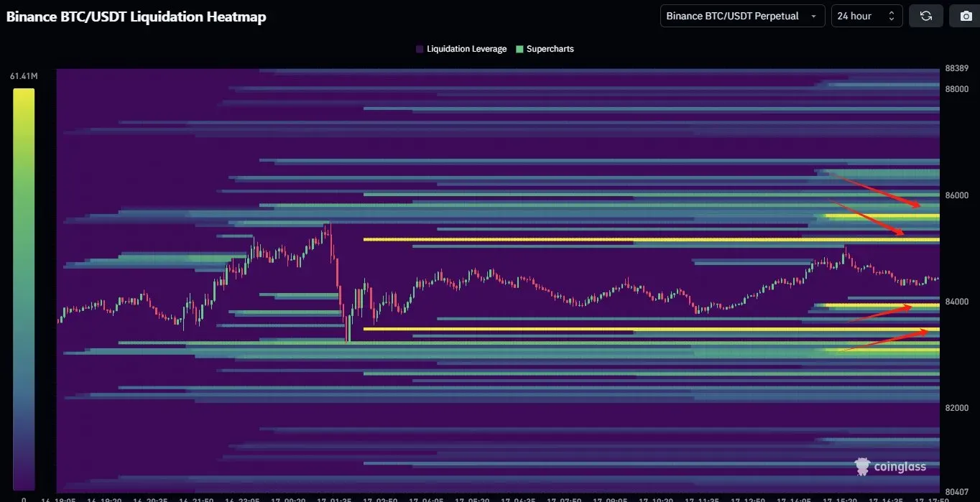
Task: Toggle the Supercharts series legend label
Action: pyautogui.click(x=550, y=49)
